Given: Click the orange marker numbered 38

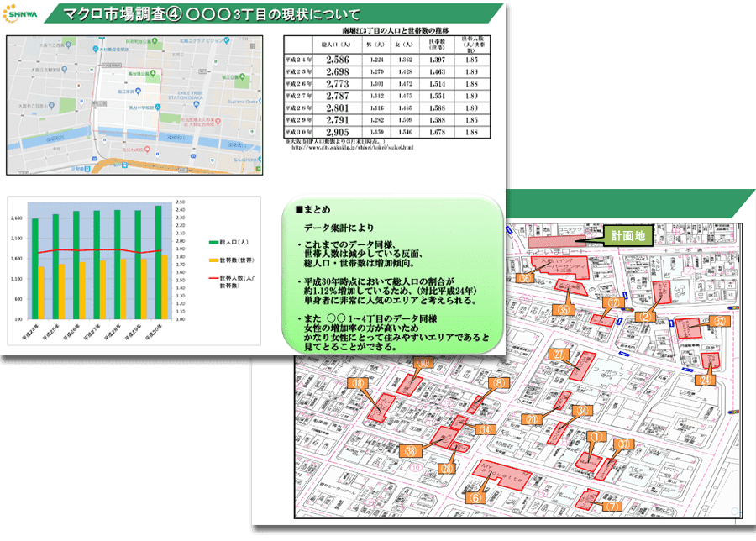Looking at the screenshot, I should tap(411, 450).
